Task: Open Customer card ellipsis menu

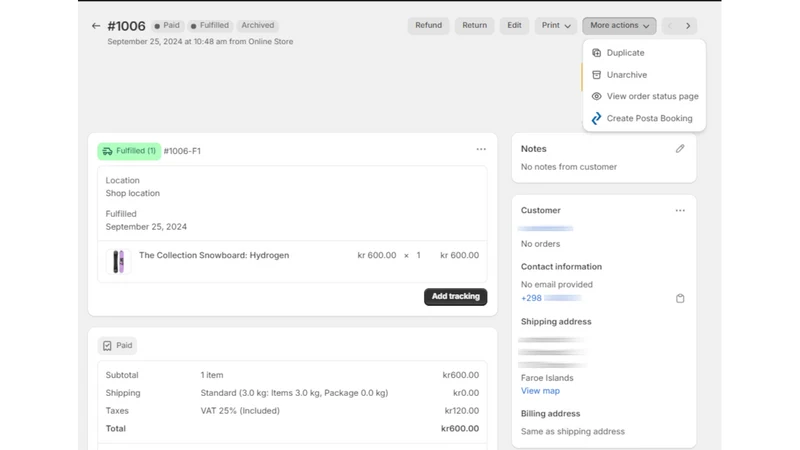Action: click(x=680, y=210)
